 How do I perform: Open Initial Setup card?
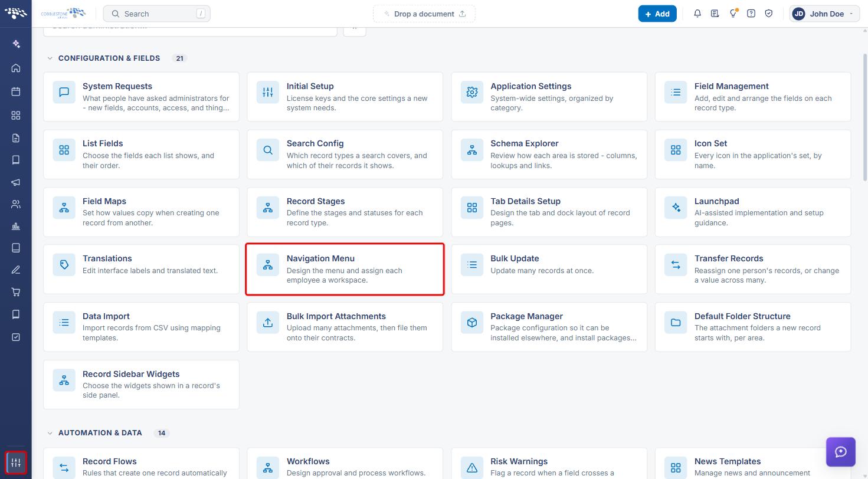point(345,97)
